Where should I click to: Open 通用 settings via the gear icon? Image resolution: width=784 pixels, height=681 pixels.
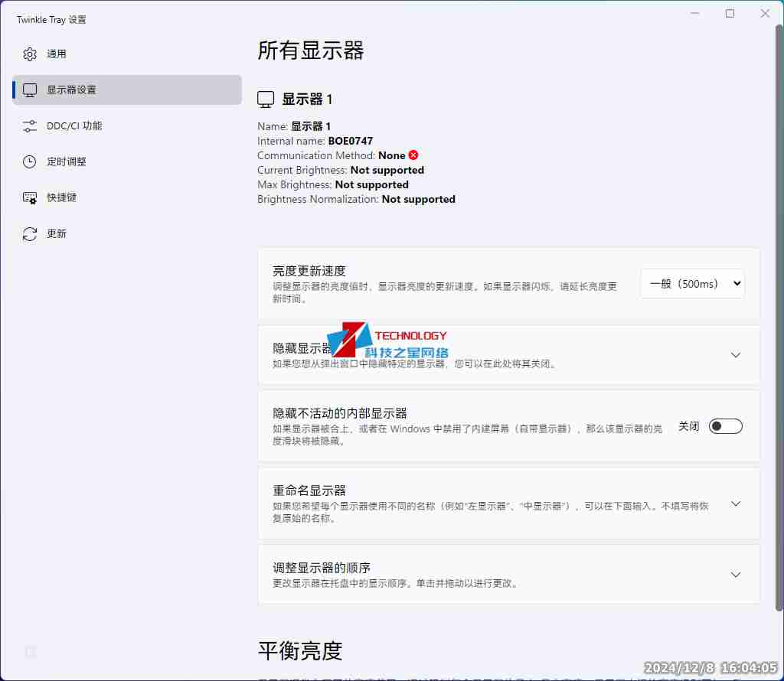pos(29,54)
